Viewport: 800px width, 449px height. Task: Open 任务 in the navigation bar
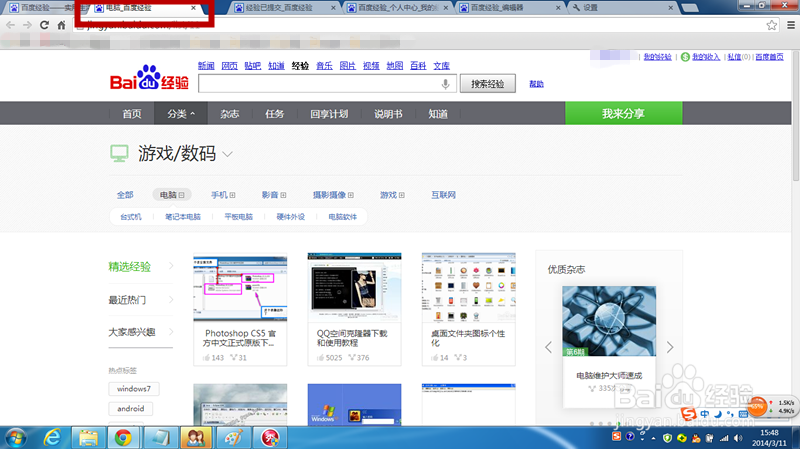click(x=274, y=113)
